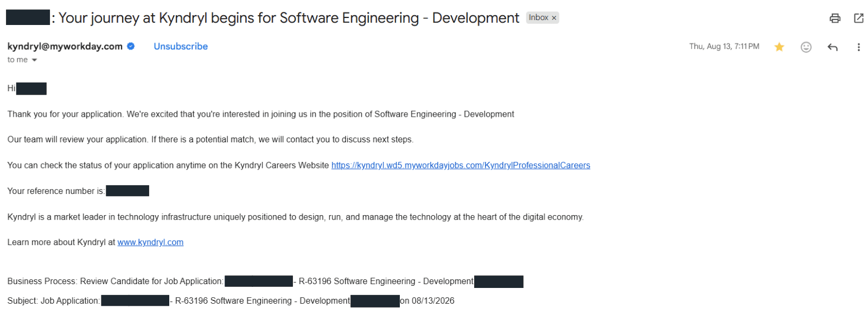Viewport: 868px width, 320px height.
Task: Click the timestamp Thu, Aug 13, 7:11 PM
Action: 724,47
